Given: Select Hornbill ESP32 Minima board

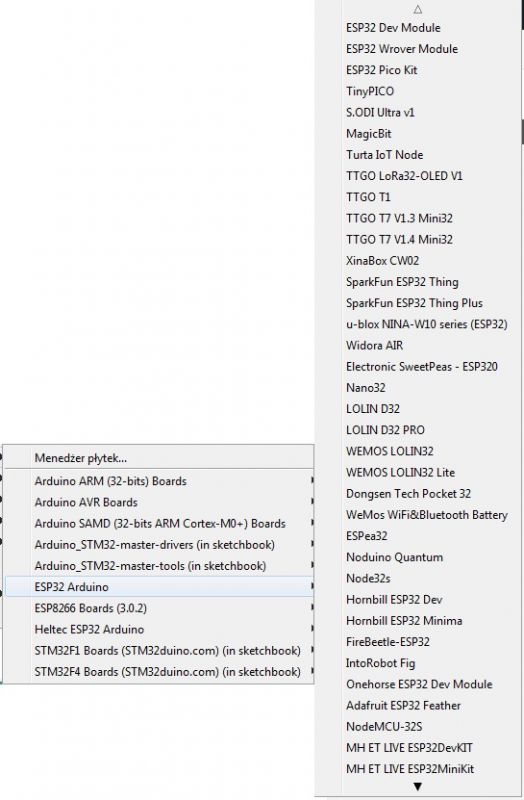Looking at the screenshot, I should click(418, 620).
